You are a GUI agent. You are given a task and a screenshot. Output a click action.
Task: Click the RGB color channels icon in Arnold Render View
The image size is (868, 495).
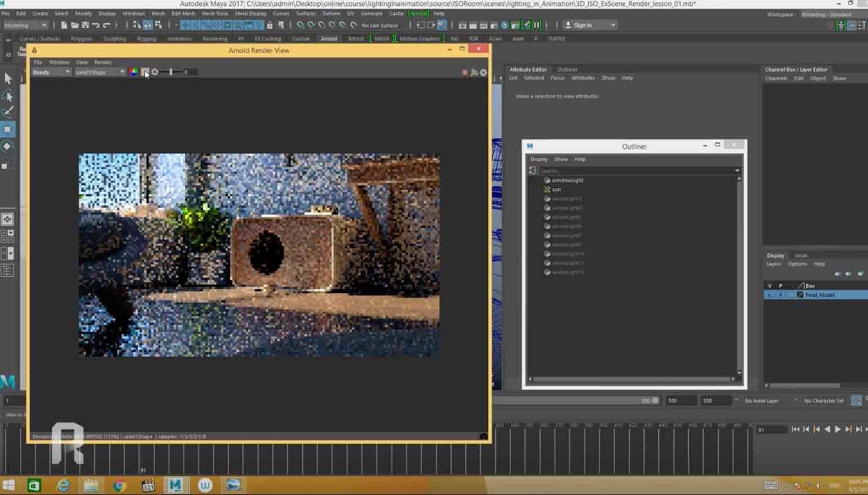coord(134,72)
